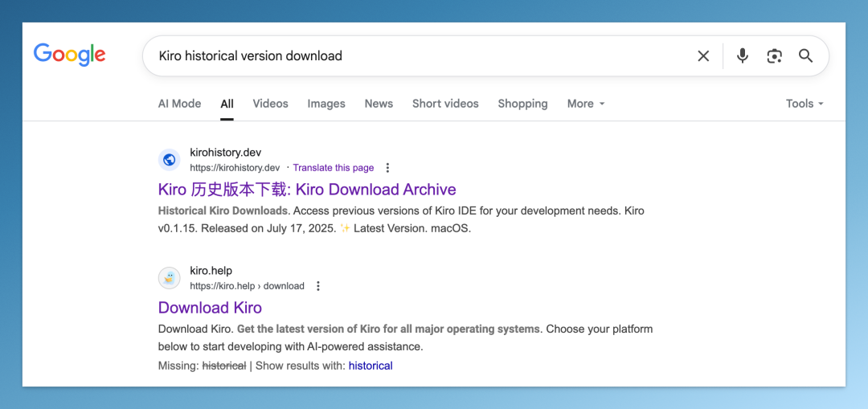868x409 pixels.
Task: Select the All results tab
Action: [x=227, y=104]
